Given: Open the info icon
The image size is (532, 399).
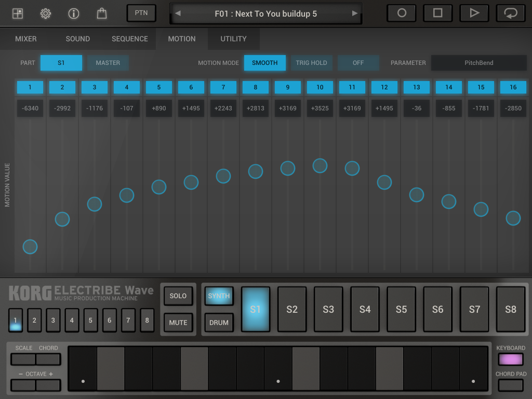Looking at the screenshot, I should 74,14.
